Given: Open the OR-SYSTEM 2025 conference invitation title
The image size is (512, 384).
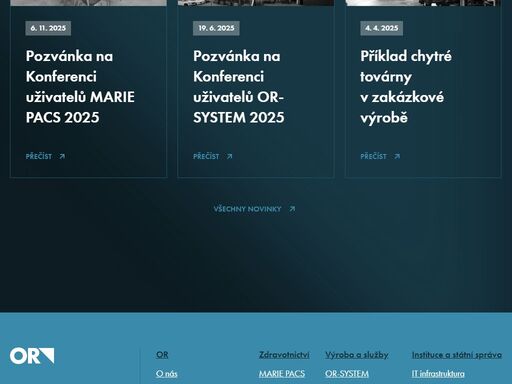Looking at the screenshot, I should pyautogui.click(x=239, y=87).
